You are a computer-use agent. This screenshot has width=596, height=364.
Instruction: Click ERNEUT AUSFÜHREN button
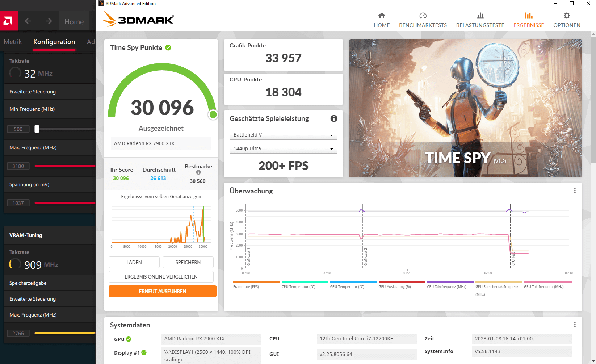[x=163, y=291]
